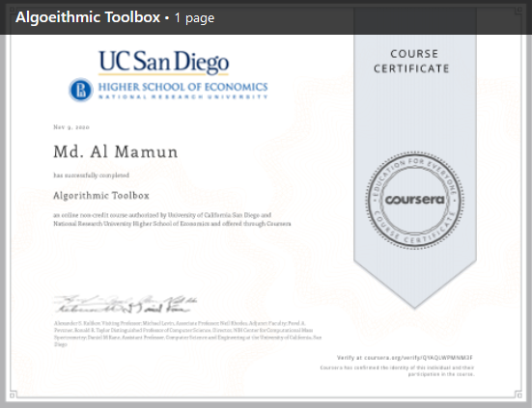Click the 'an online non-credit course authorized' paragraph

(172, 219)
